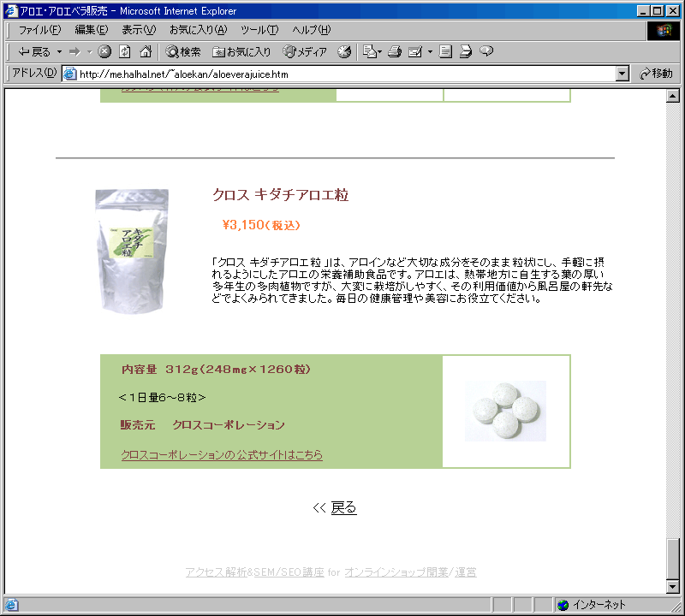The height and width of the screenshot is (616, 685).
Task: Click the 移動 (Go) button
Action: click(x=656, y=74)
